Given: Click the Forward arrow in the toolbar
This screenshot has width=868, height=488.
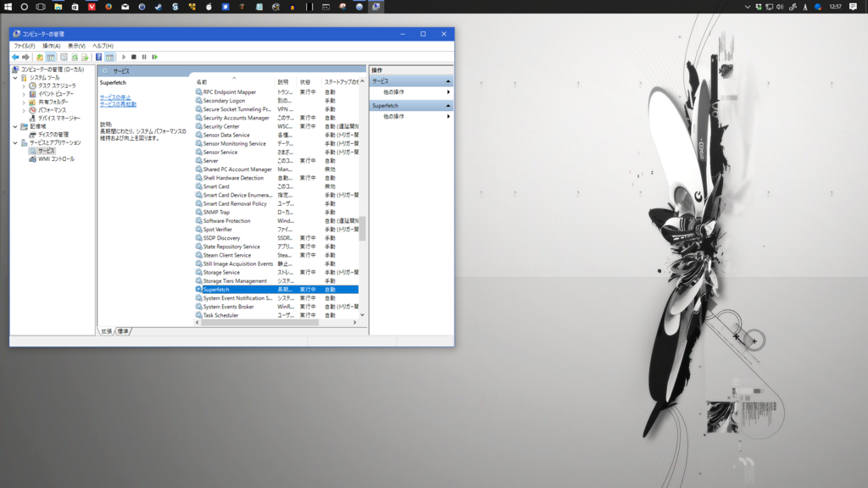Looking at the screenshot, I should [25, 57].
